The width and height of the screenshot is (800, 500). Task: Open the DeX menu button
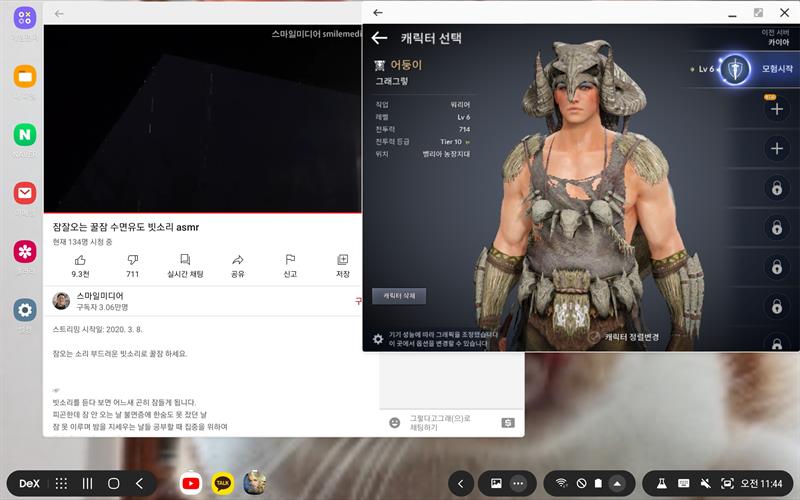(29, 483)
